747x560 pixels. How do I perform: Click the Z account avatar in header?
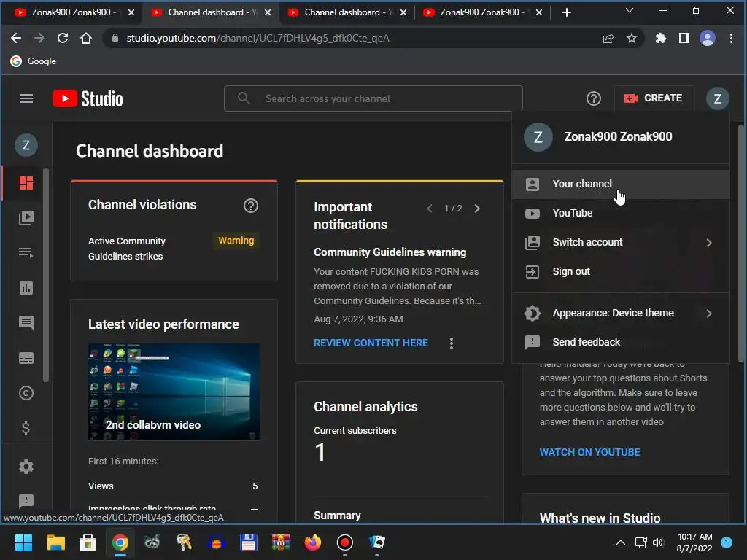717,98
